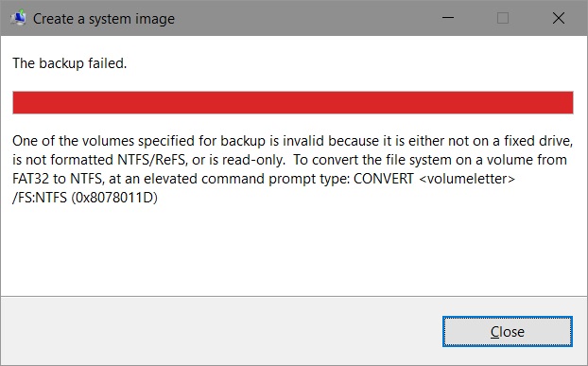Viewport: 588px width, 366px height.
Task: Click the '<volumeletter>' placeholder text
Action: tap(467, 179)
